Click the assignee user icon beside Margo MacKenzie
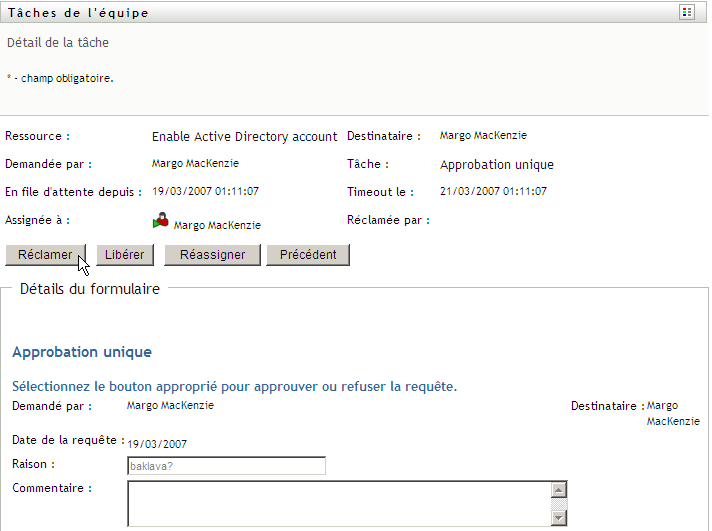This screenshot has width=712, height=531. pyautogui.click(x=160, y=221)
